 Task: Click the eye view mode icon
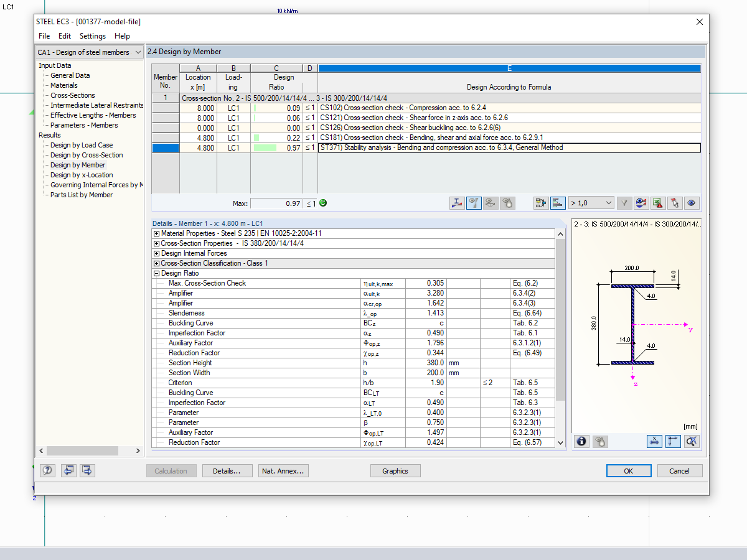(x=692, y=203)
